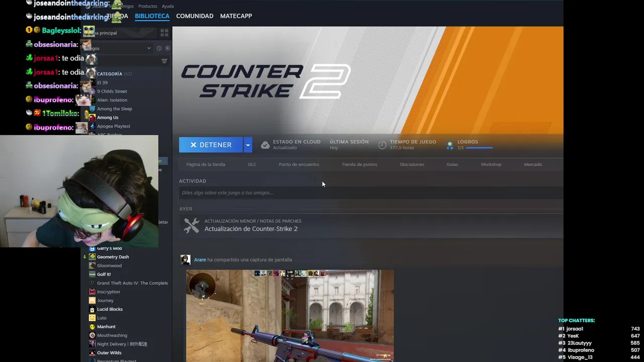Image resolution: width=644 pixels, height=362 pixels.
Task: Open the Workshop tab
Action: point(491,164)
